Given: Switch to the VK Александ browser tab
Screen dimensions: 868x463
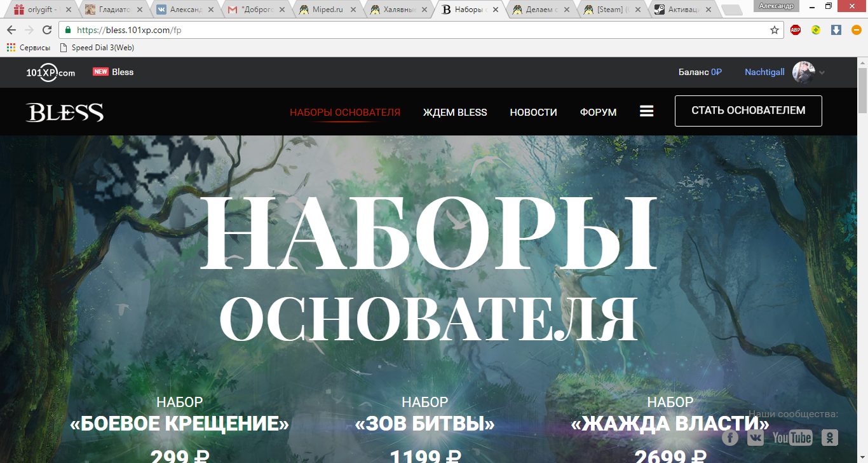Looking at the screenshot, I should click(x=184, y=10).
